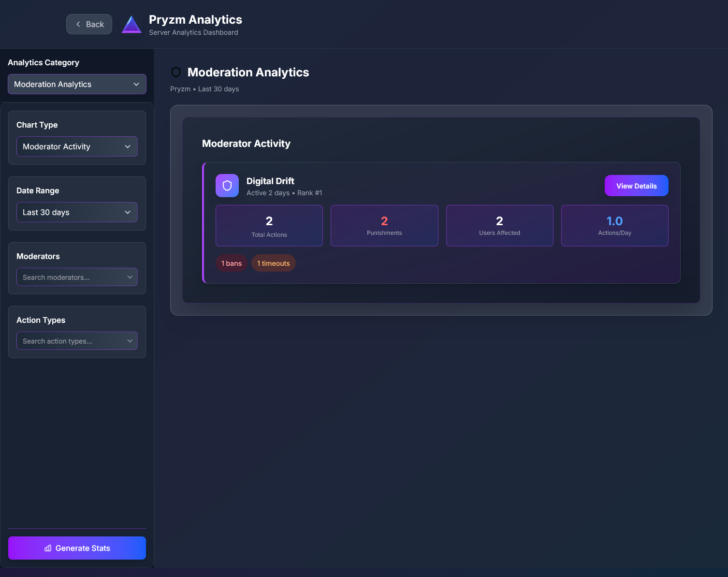Toggle the "1 timeouts" filter badge

tap(273, 263)
